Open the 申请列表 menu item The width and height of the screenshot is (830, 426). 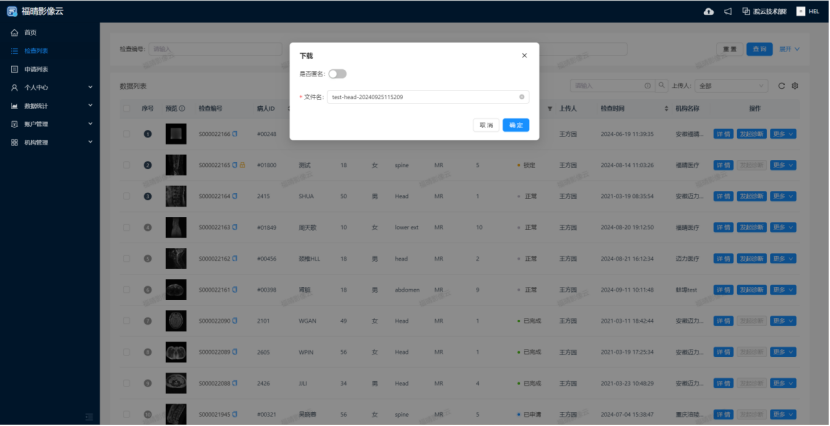coord(36,69)
